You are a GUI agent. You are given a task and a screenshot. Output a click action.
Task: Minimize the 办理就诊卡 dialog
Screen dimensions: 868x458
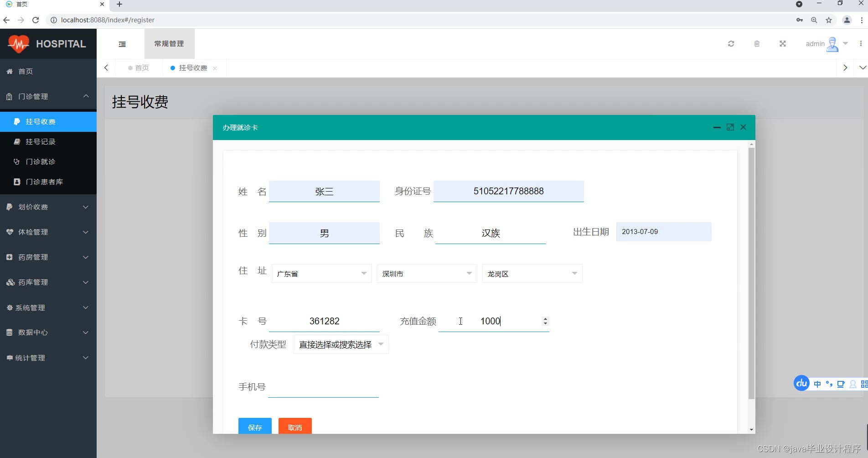(717, 128)
